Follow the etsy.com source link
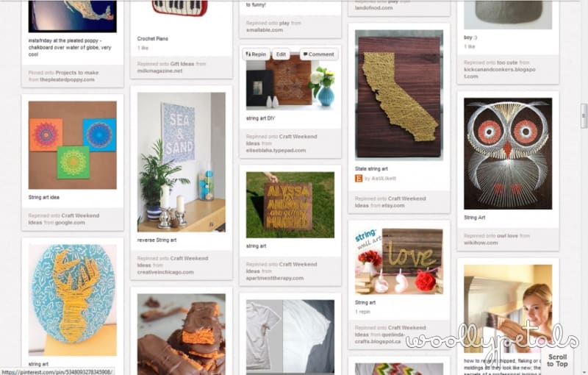The height and width of the screenshot is (375, 588). click(393, 205)
